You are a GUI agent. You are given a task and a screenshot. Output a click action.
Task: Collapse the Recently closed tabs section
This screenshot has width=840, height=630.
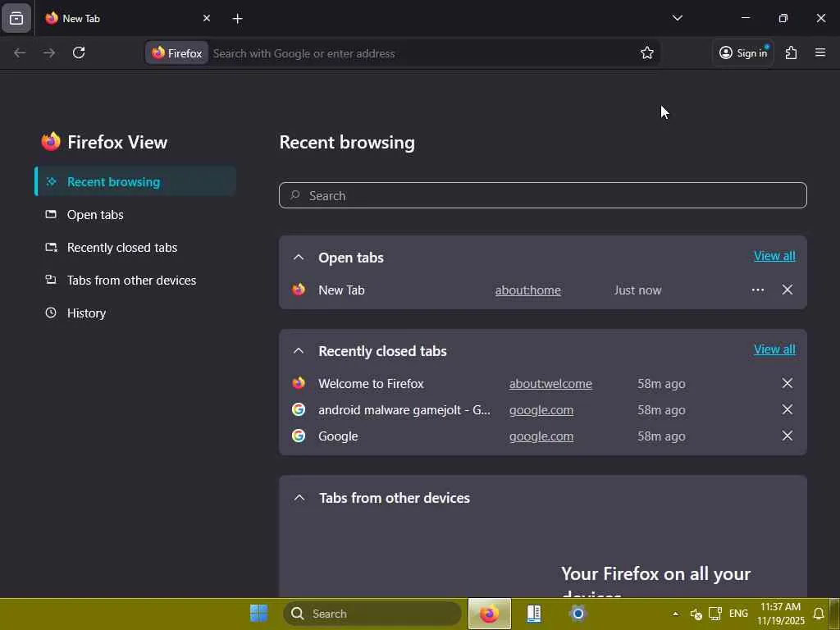pos(299,351)
